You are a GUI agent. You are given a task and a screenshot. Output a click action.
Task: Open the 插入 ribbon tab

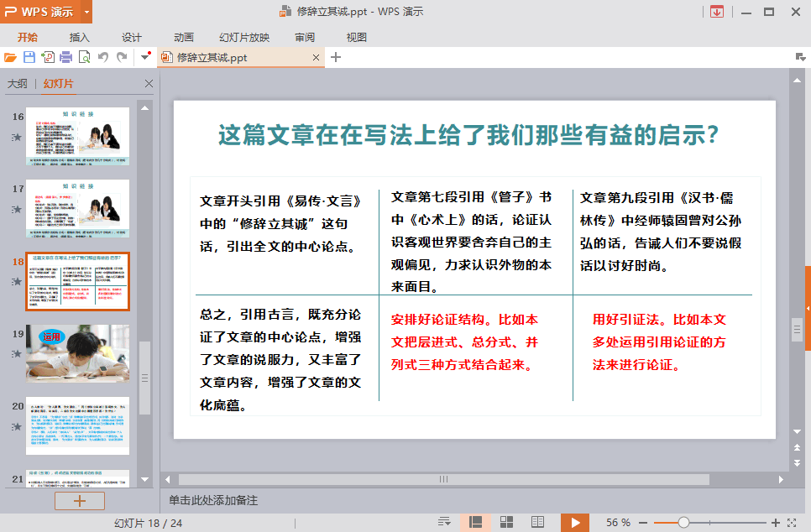79,37
